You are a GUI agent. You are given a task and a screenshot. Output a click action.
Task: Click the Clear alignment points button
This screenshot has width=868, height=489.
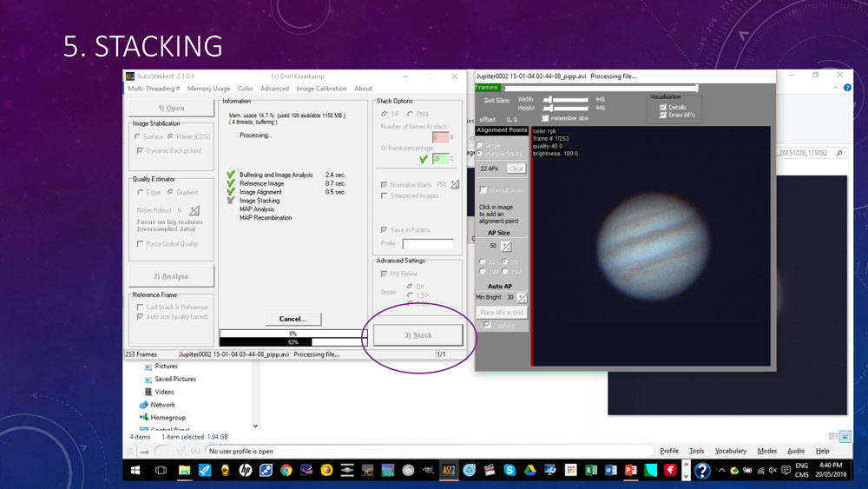coord(516,169)
